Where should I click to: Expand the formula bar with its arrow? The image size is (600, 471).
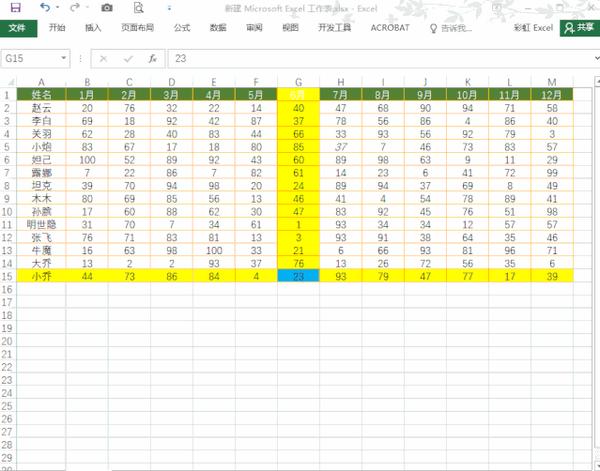point(596,58)
